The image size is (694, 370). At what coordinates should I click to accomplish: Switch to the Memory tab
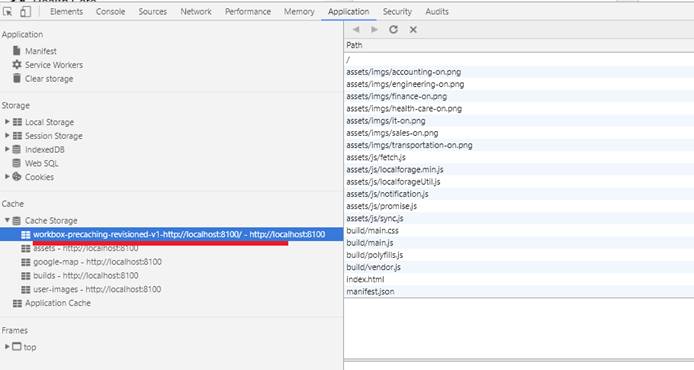(x=299, y=12)
